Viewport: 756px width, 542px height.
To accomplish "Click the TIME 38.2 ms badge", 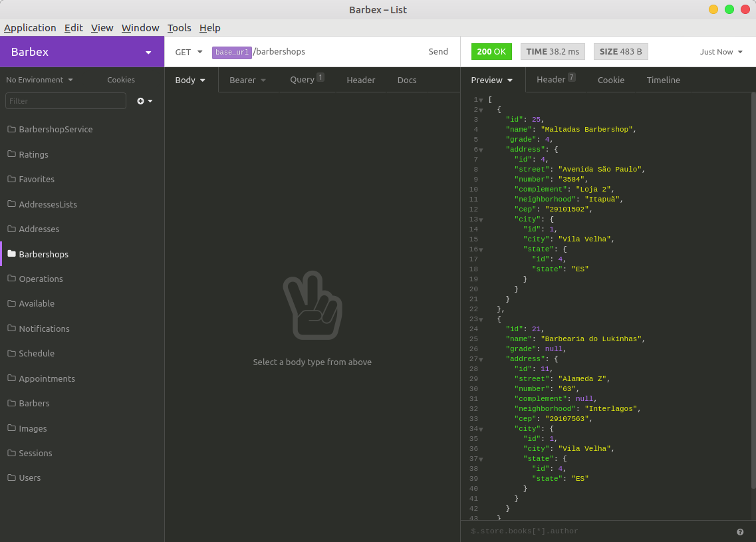I will (x=553, y=52).
